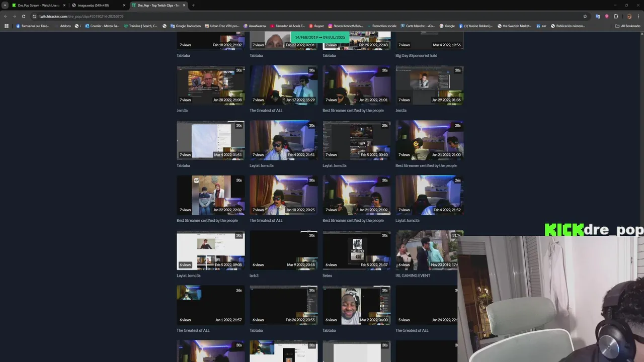Screen dimensions: 644x362
Task: Play Tabtaba clip from Mar 2 2022, 04:00
Action: pos(357,305)
